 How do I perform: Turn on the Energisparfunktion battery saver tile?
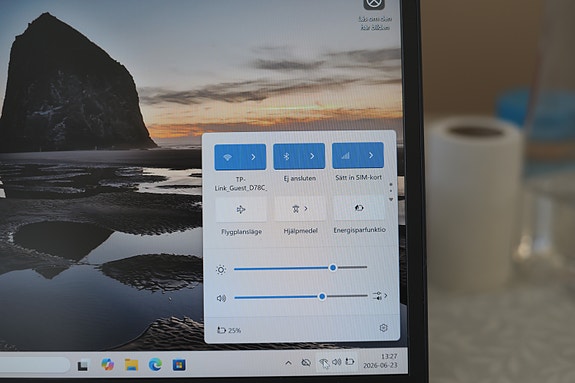pyautogui.click(x=359, y=208)
